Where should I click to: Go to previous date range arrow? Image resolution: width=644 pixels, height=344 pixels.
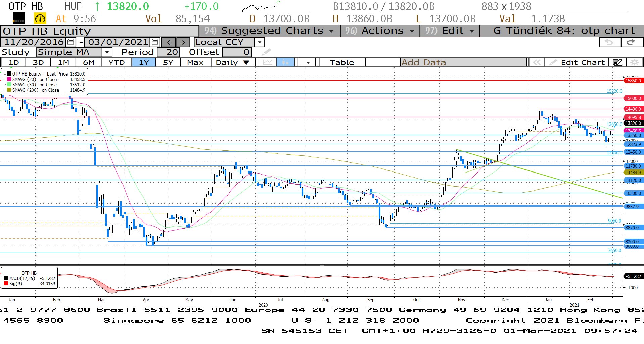coord(168,42)
